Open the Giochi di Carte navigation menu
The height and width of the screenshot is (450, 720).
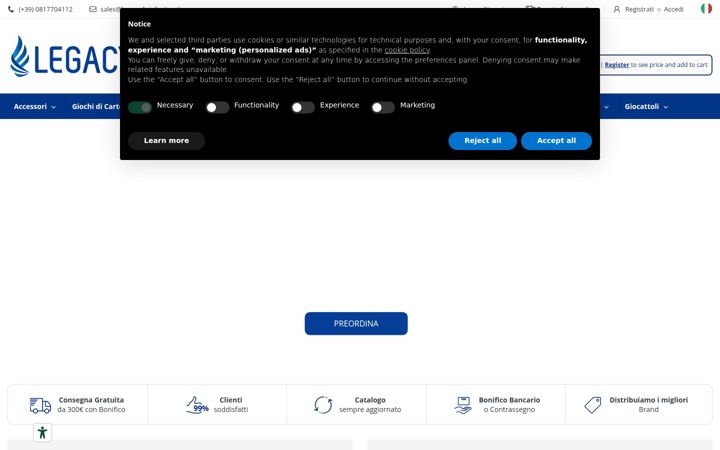pyautogui.click(x=96, y=107)
